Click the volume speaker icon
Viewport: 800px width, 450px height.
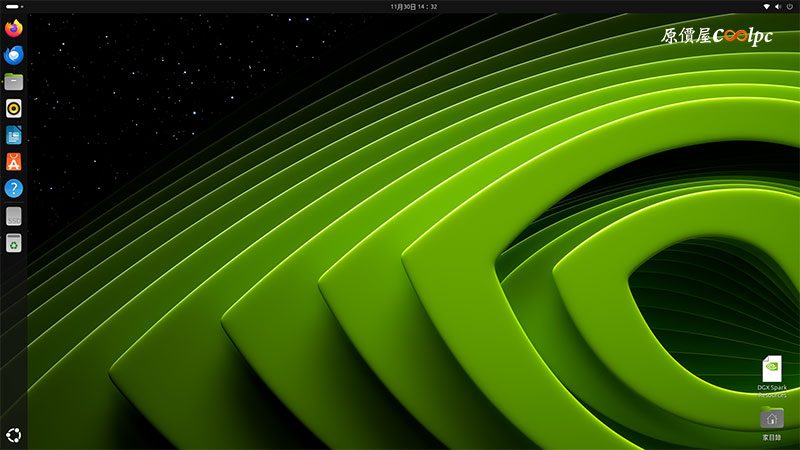tap(778, 6)
